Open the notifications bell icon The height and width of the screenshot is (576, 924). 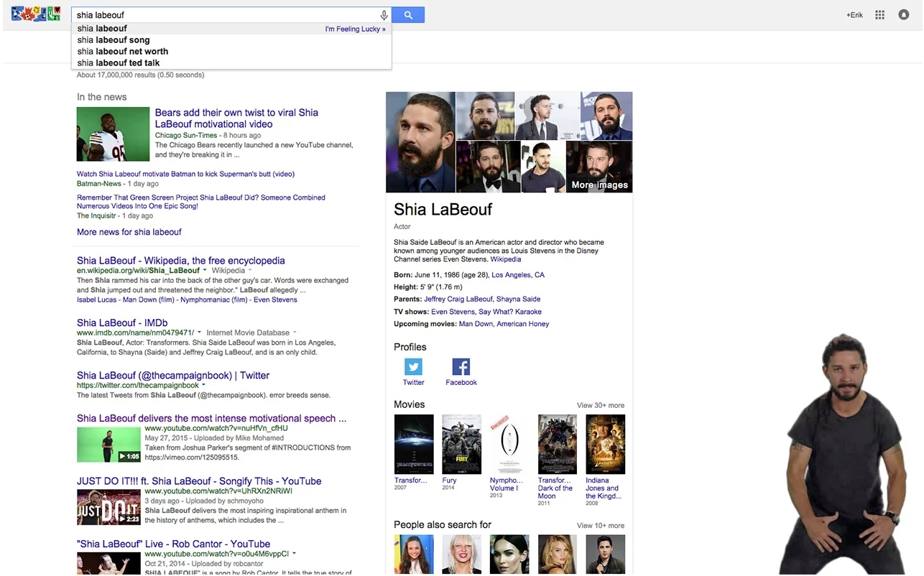pyautogui.click(x=904, y=15)
